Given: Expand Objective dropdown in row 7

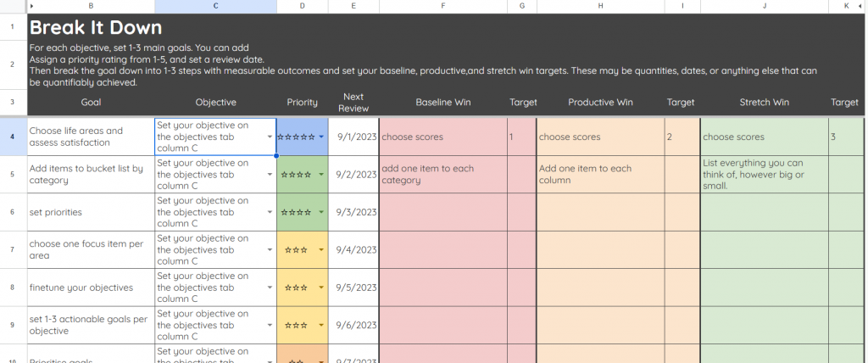Looking at the screenshot, I should coord(270,250).
